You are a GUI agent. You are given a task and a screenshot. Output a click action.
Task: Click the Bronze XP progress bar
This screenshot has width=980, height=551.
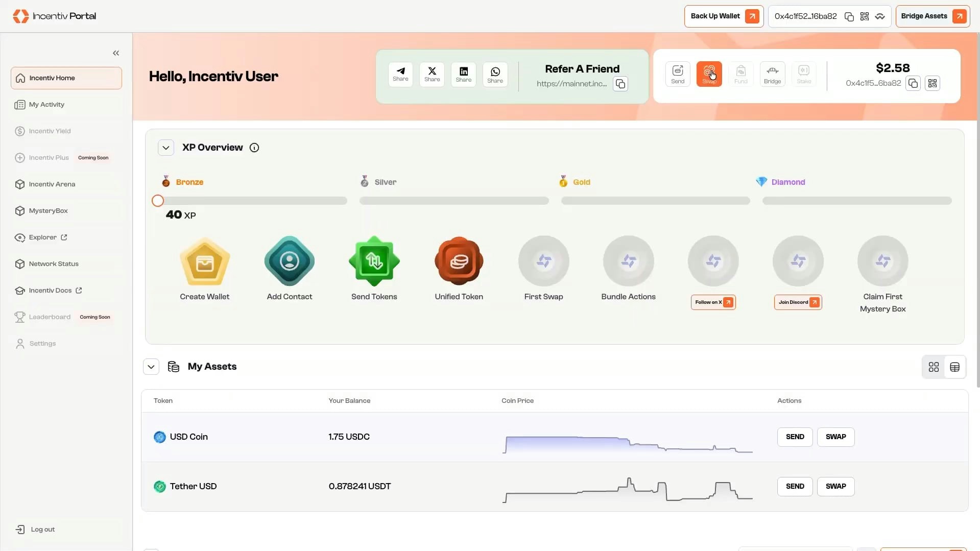pos(252,201)
